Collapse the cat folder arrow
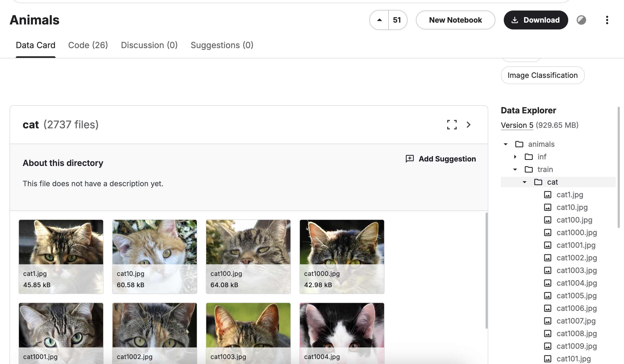The image size is (624, 364). pos(525,182)
